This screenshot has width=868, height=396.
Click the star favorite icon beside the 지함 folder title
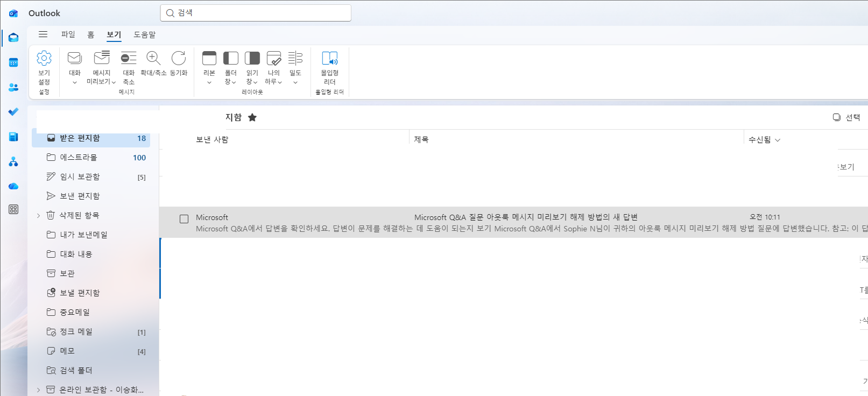[x=252, y=117]
